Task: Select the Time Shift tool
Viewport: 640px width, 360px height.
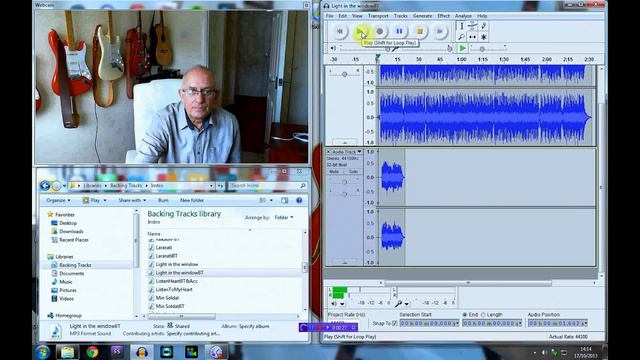Action: click(472, 37)
